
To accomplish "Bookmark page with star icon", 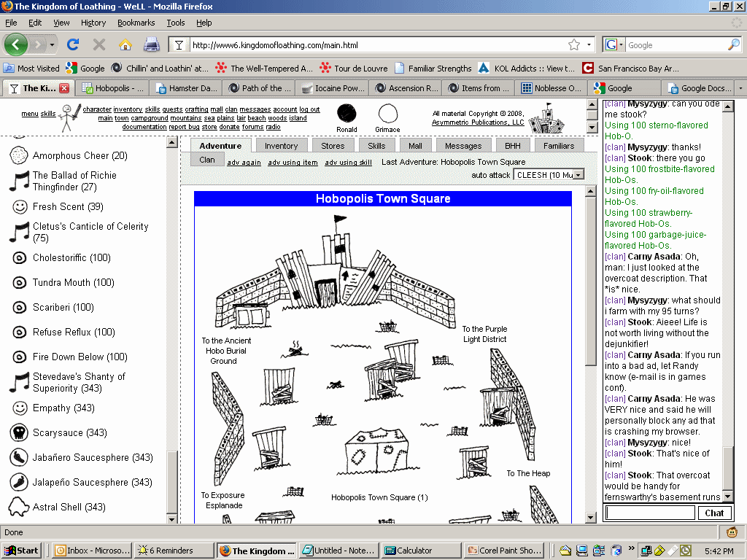I will click(x=574, y=44).
